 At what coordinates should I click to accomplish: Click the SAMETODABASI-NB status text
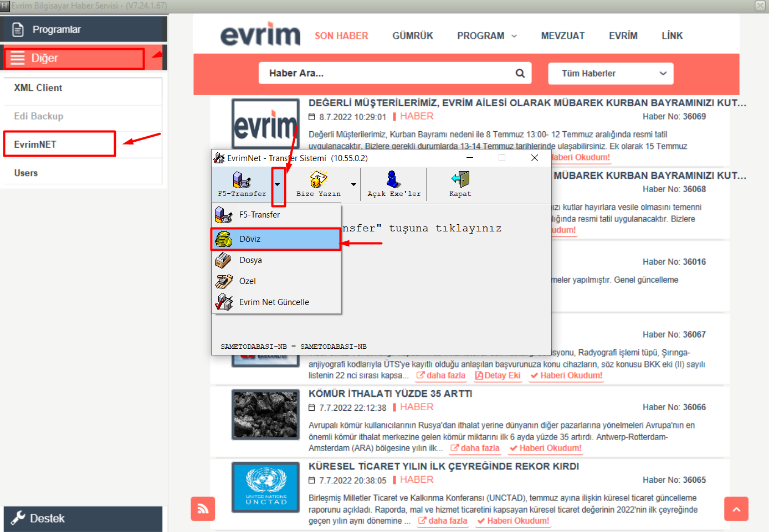[294, 347]
